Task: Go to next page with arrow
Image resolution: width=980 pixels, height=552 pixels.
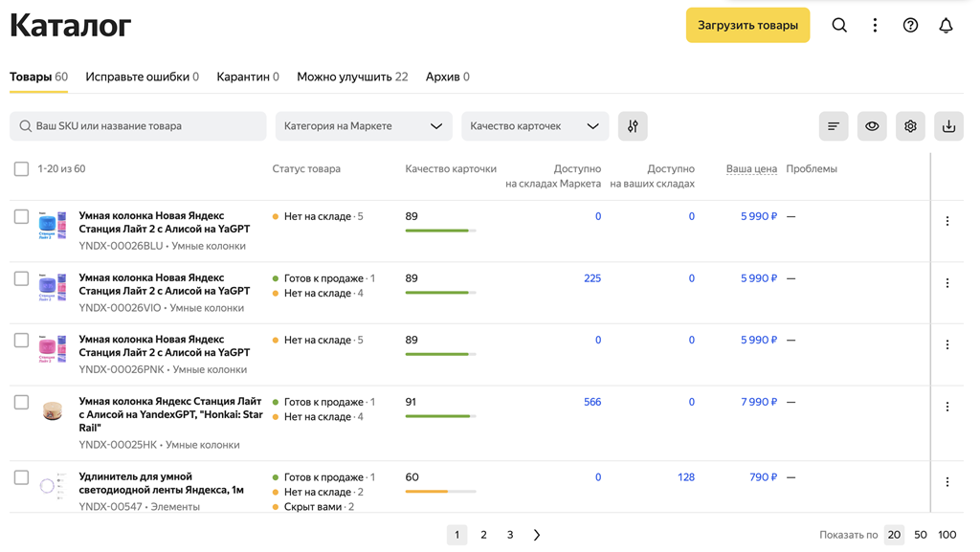Action: [x=537, y=535]
